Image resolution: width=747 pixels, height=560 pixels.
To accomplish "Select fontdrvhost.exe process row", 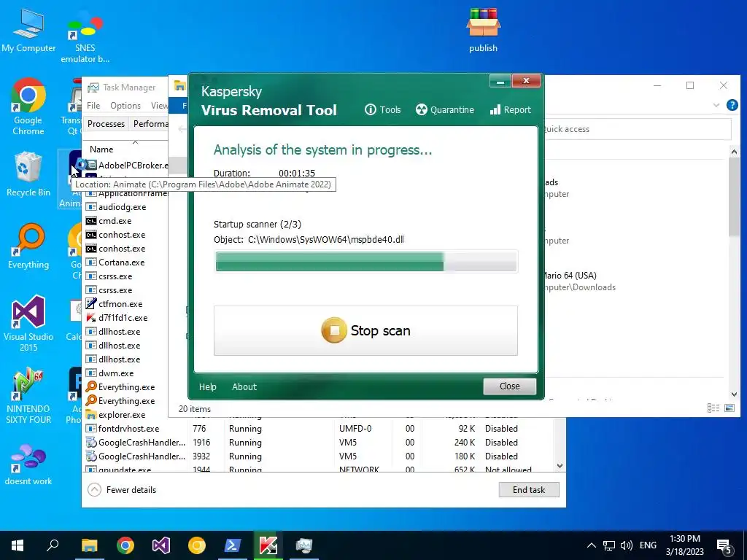I will click(x=320, y=428).
